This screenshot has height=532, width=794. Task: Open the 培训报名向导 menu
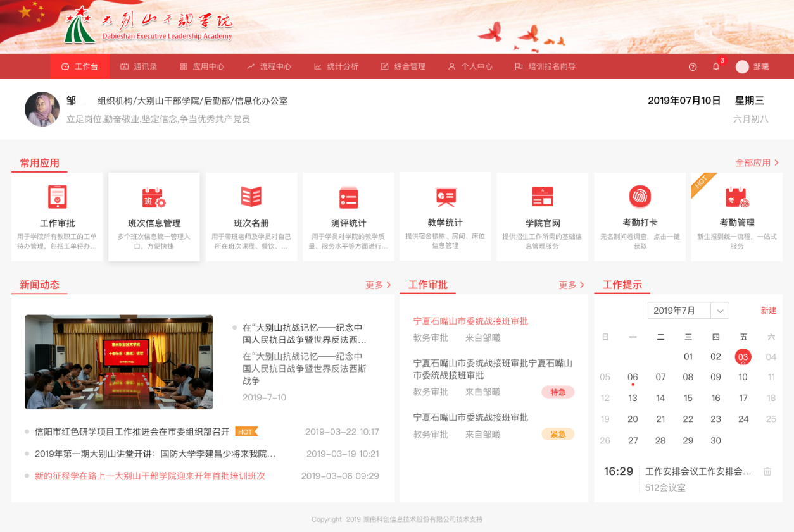coord(545,66)
